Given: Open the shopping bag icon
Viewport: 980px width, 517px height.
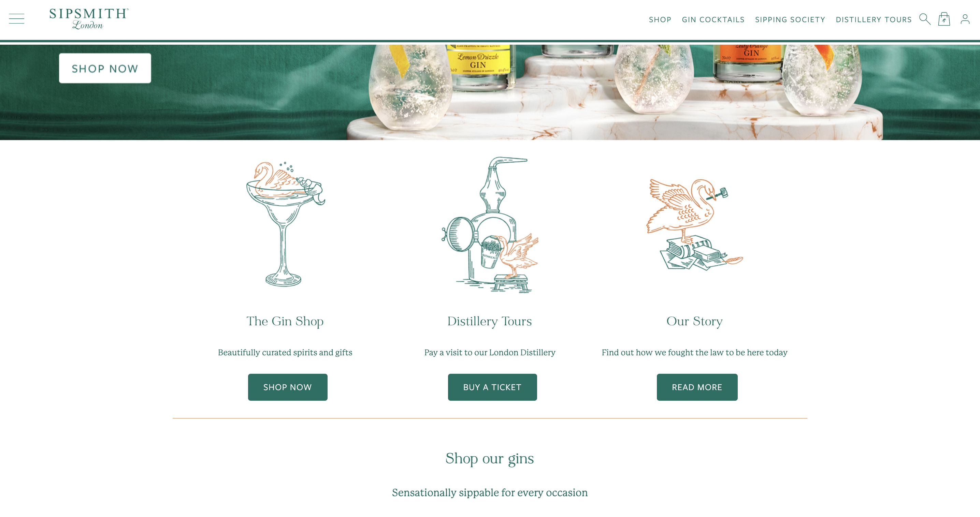Looking at the screenshot, I should pos(944,19).
